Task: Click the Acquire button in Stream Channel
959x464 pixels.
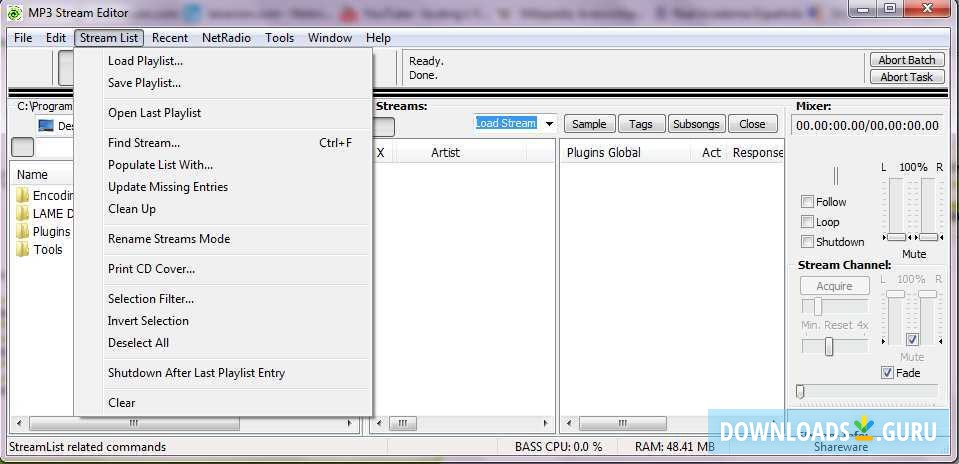Action: 834,286
